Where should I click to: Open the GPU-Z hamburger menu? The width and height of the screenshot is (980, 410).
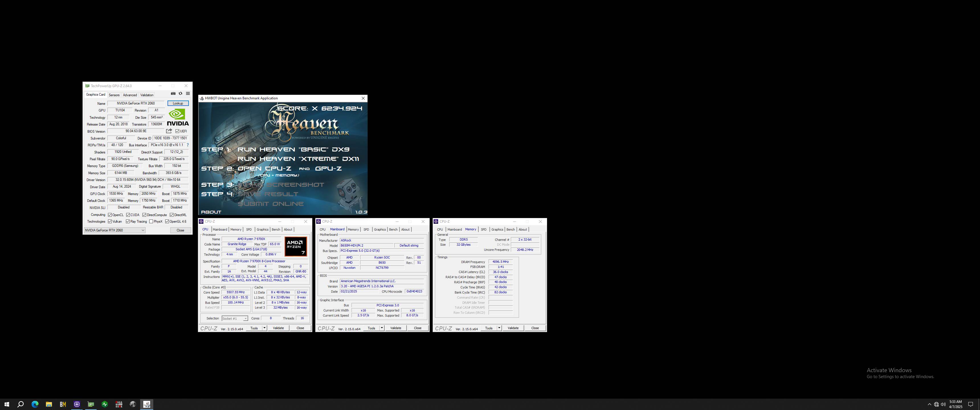coord(187,94)
